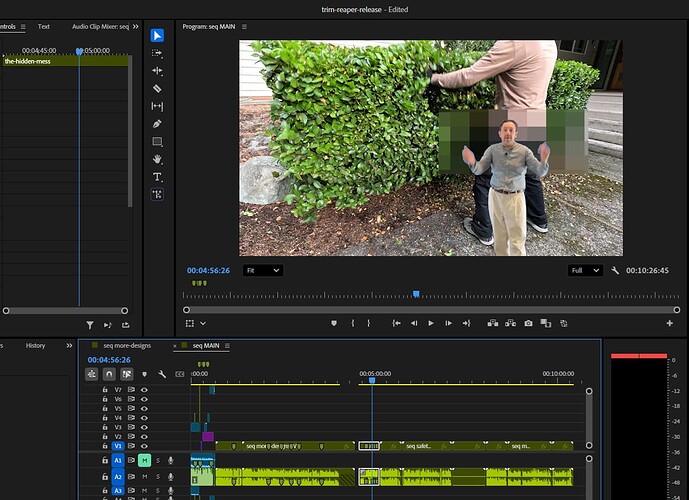
Task: Toggle mute on audio track A1
Action: [x=144, y=460]
